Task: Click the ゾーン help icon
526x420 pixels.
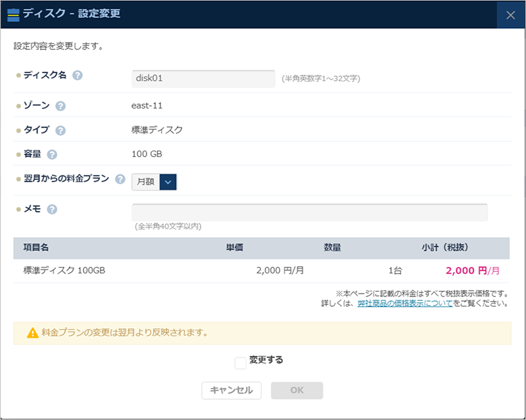Action: tap(60, 105)
